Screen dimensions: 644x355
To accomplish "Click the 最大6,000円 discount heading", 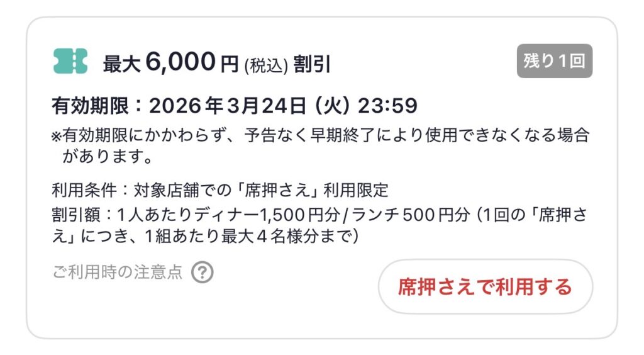I will pyautogui.click(x=170, y=62).
